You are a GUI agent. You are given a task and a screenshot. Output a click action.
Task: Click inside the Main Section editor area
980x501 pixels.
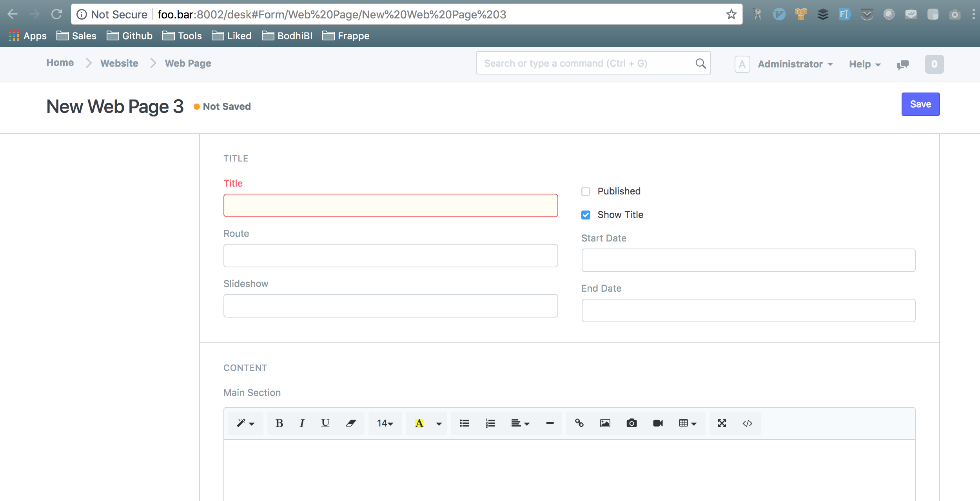569,470
